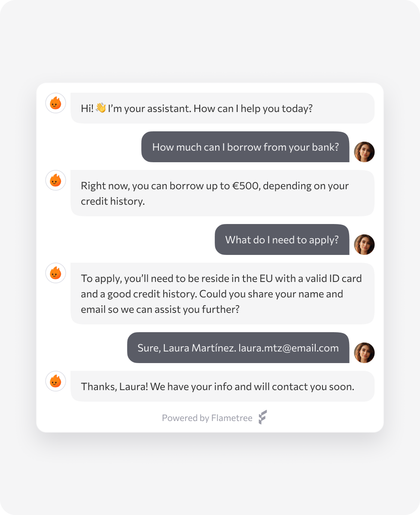The image size is (420, 515).
Task: Click the user photo beside 'How much can I borrow'
Action: coord(364,152)
